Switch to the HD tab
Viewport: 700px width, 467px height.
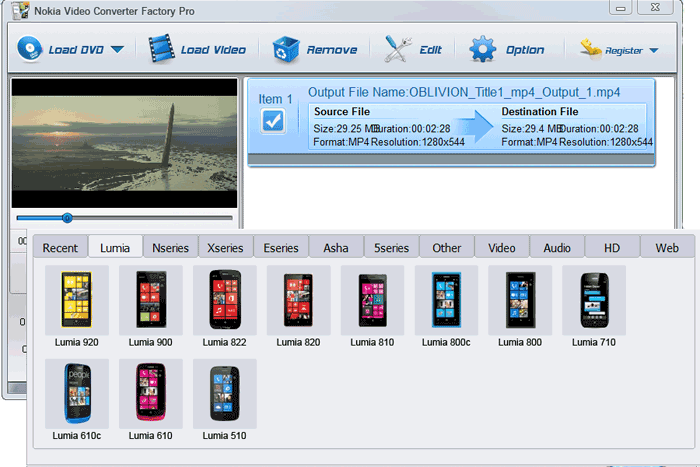point(612,248)
